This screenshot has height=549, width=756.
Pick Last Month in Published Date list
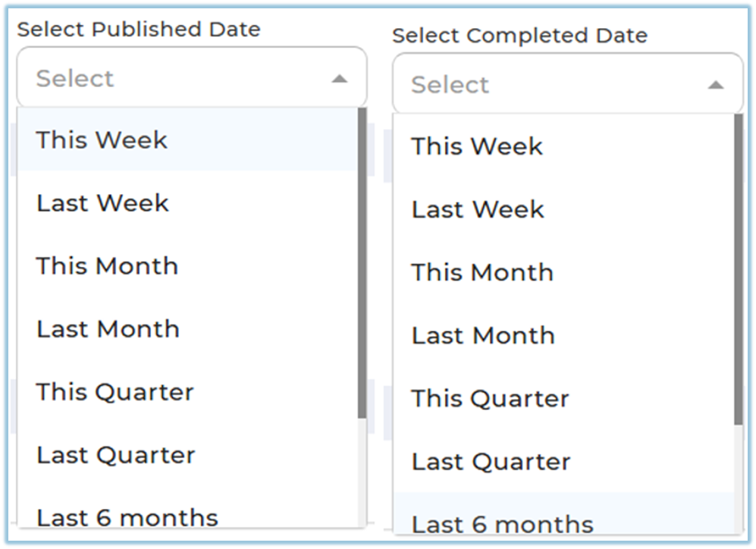(x=108, y=328)
